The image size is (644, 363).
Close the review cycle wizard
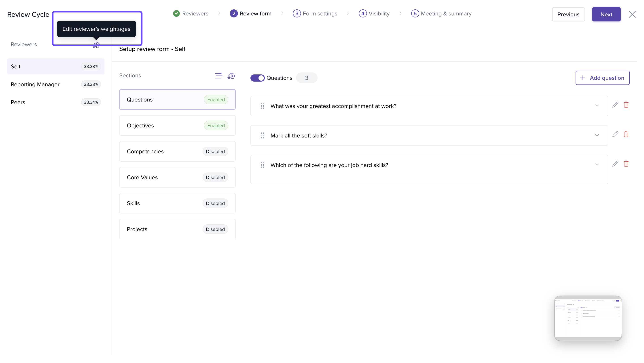point(632,15)
